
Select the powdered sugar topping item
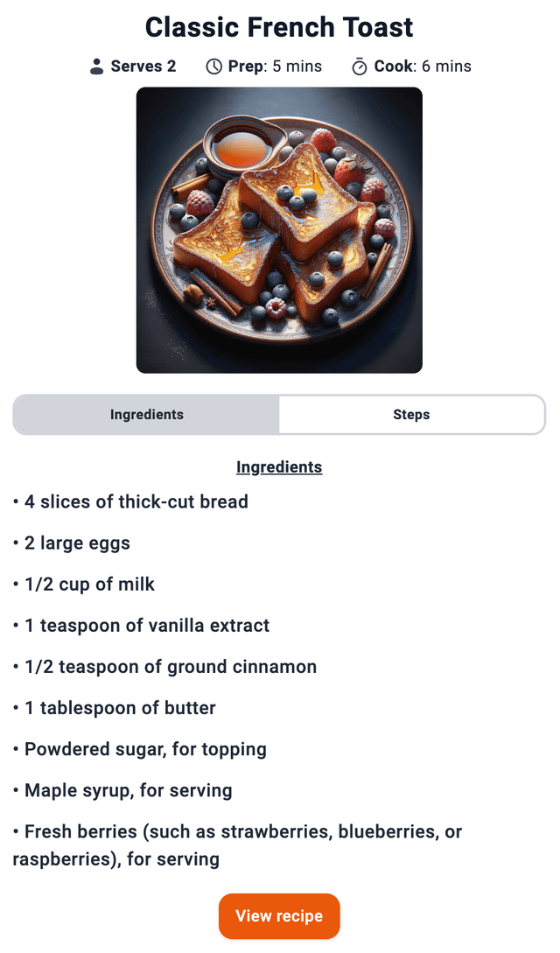click(x=144, y=748)
